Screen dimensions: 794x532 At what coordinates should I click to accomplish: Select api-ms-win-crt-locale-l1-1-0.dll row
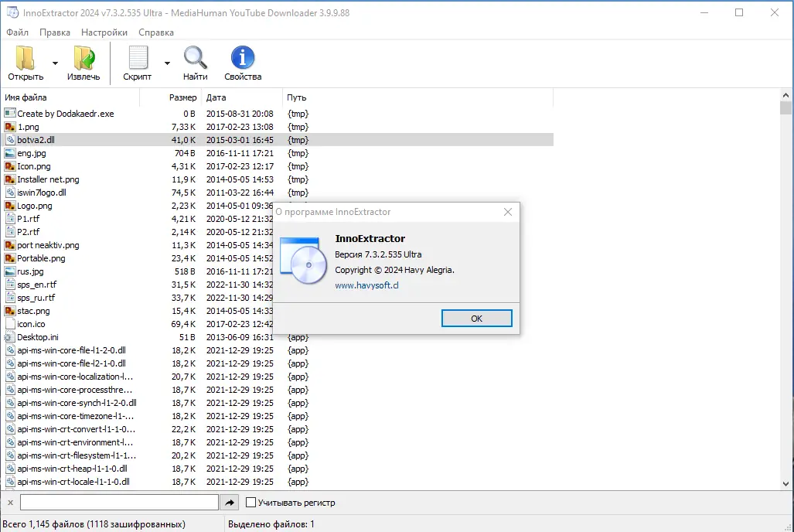coord(278,483)
